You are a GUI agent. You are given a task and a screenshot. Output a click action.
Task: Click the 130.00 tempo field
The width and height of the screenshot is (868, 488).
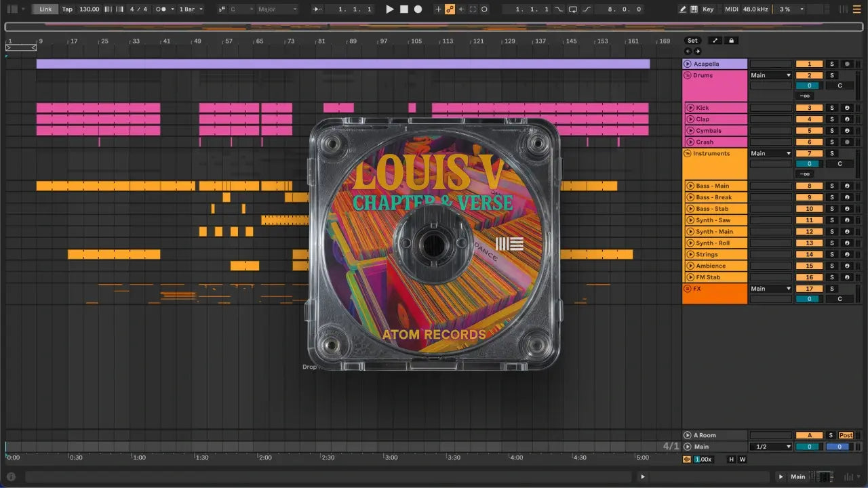point(89,9)
